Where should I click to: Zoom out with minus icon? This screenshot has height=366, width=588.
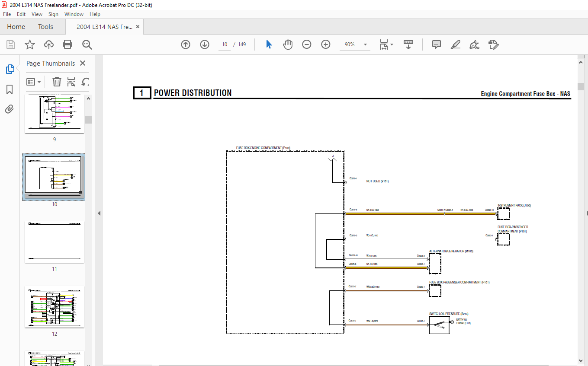pos(307,45)
